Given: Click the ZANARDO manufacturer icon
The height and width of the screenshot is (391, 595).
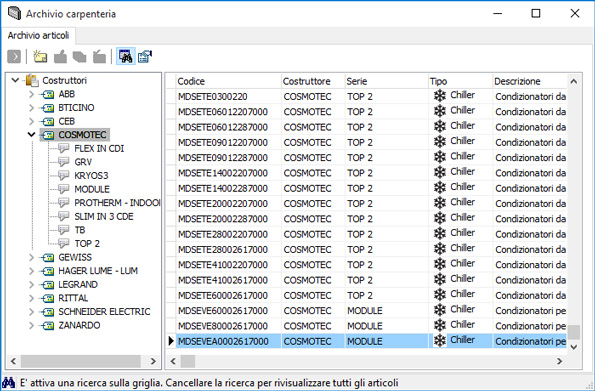Looking at the screenshot, I should [47, 325].
